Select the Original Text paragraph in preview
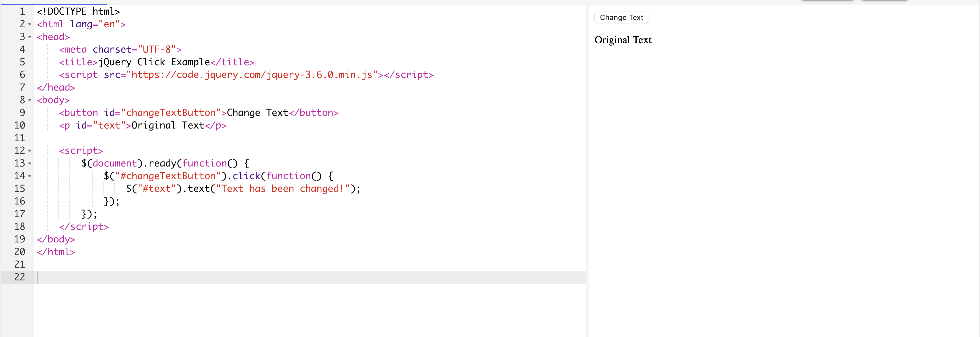This screenshot has height=337, width=980. [x=623, y=40]
